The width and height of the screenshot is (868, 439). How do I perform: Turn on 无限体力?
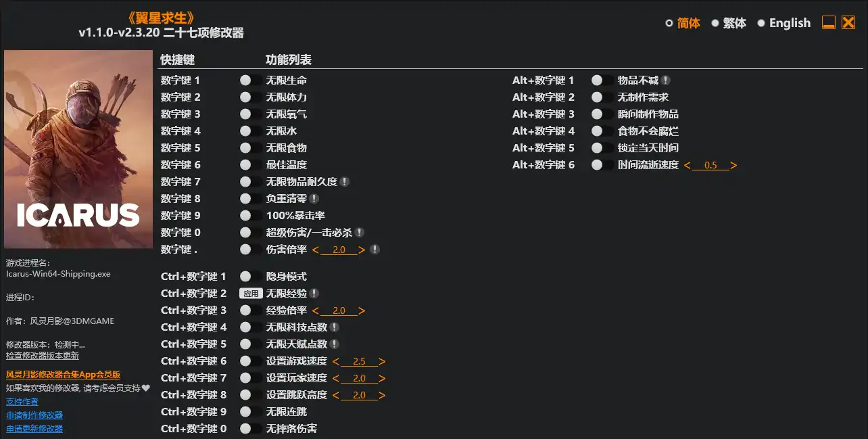point(245,97)
